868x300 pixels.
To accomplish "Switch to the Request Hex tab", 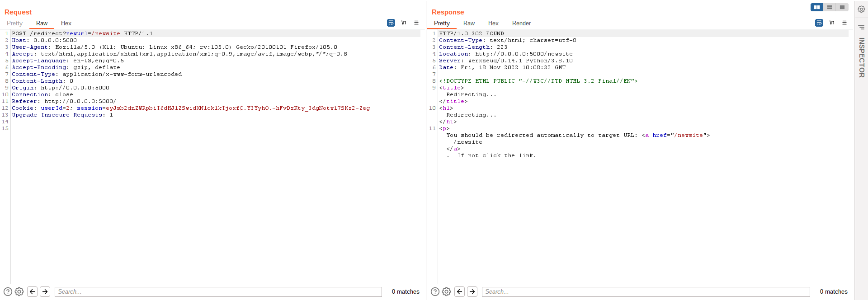I will [x=66, y=23].
